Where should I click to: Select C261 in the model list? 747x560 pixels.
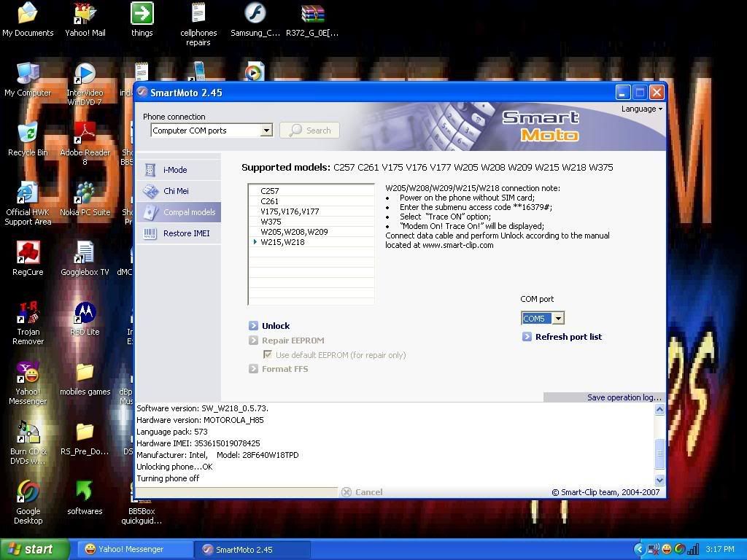tap(311, 201)
